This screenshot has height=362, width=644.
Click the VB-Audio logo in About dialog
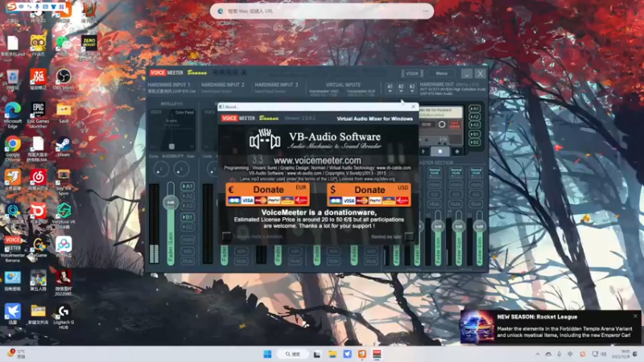coord(265,140)
